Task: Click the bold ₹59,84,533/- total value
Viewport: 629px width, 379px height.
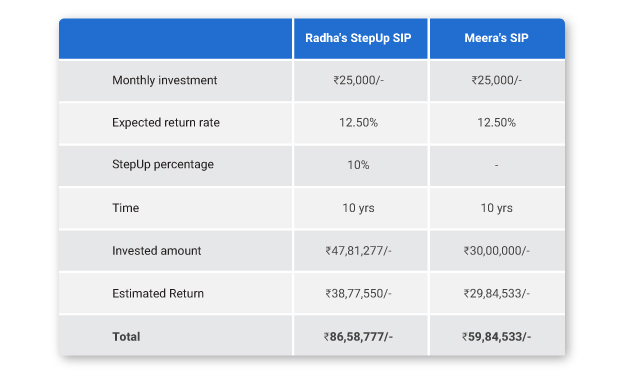Action: (497, 336)
